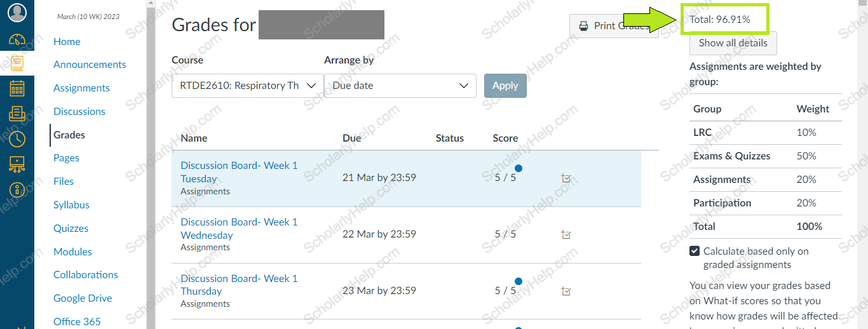The image size is (868, 329).
Task: Select Assignments in the course menu
Action: tap(81, 88)
